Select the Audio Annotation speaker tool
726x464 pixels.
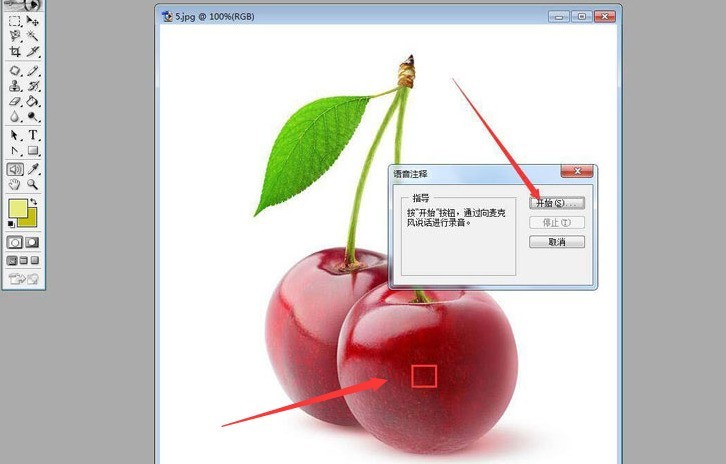15,169
